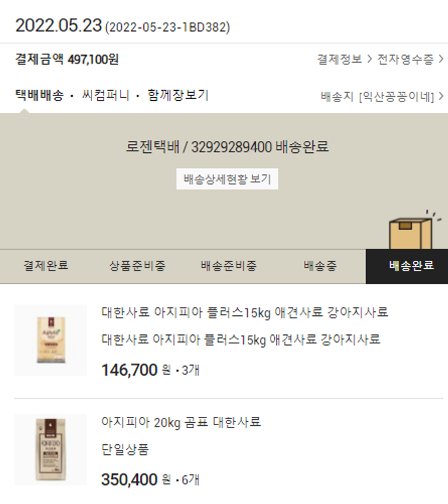Screen dimensions: 448x504
Task: Click the highlighted 배송완료 status step
Action: pos(407,266)
